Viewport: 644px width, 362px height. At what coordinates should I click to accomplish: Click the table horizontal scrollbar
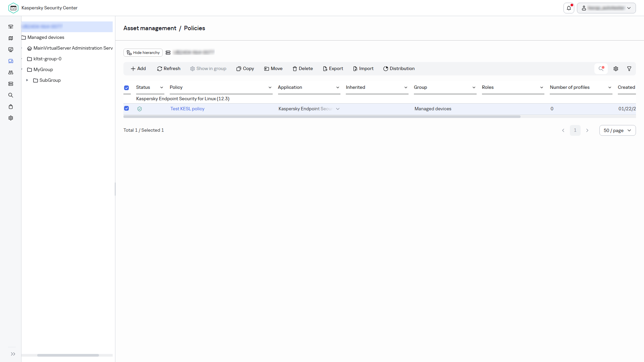[x=322, y=117]
